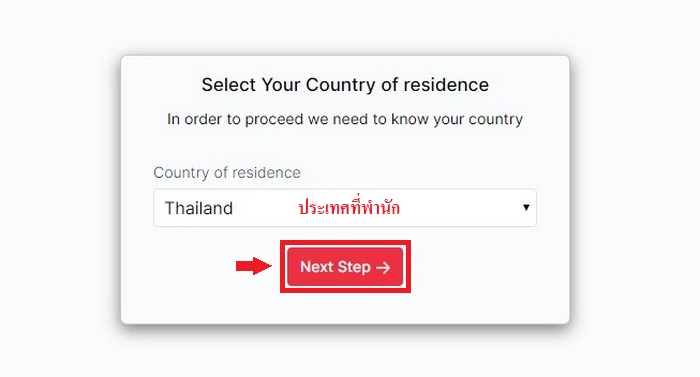The height and width of the screenshot is (377, 700).
Task: Click the red highlight border around Next Step
Action: [345, 243]
